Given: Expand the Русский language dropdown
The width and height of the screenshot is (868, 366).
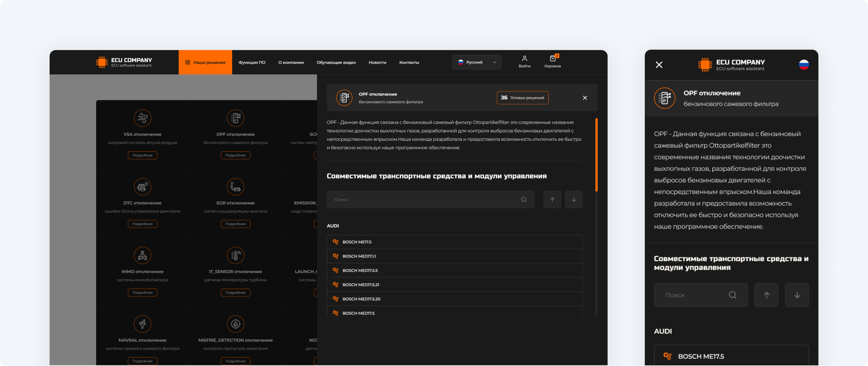Looking at the screenshot, I should point(476,62).
